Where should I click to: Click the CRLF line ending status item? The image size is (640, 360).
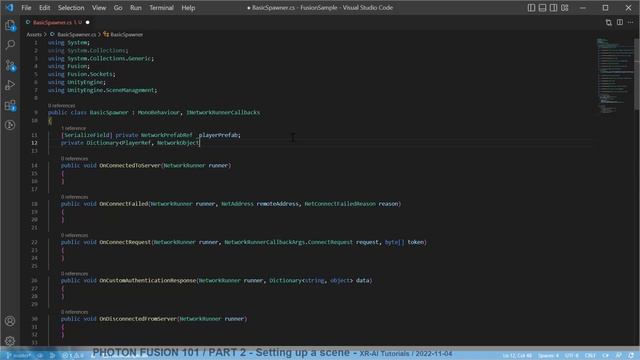tap(590, 356)
